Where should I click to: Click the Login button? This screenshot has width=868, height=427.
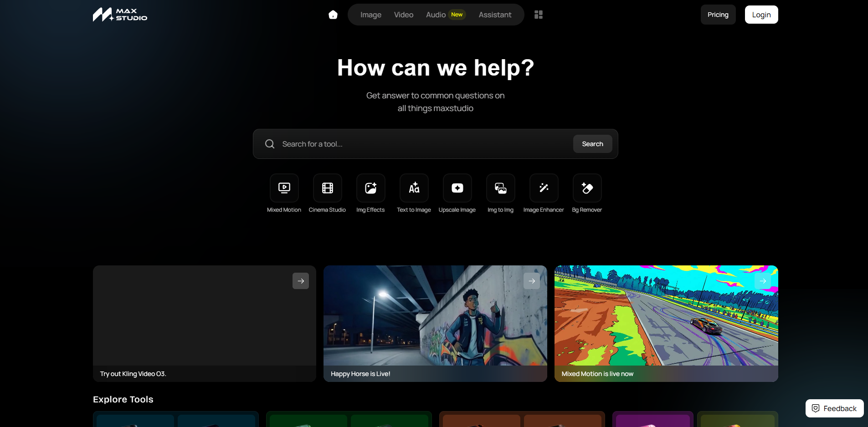[761, 15]
